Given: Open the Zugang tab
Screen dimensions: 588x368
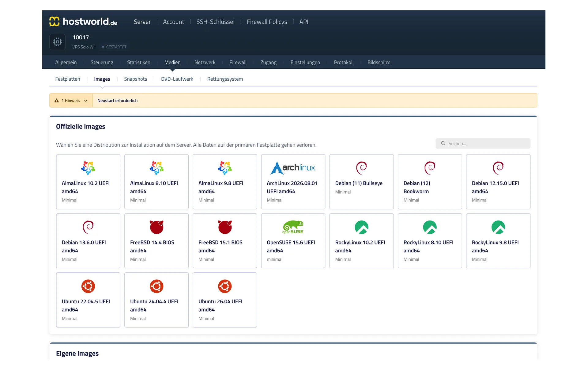Looking at the screenshot, I should pos(268,62).
